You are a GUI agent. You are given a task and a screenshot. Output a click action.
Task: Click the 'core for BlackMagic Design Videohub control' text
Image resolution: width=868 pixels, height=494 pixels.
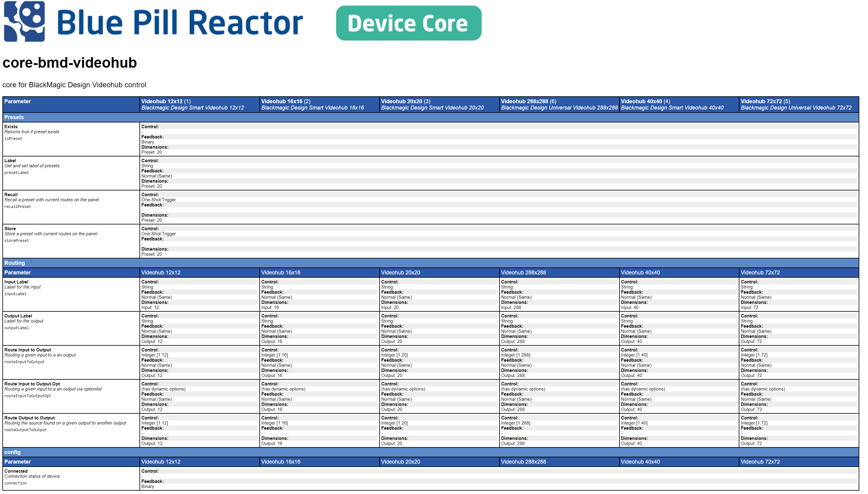pos(74,85)
